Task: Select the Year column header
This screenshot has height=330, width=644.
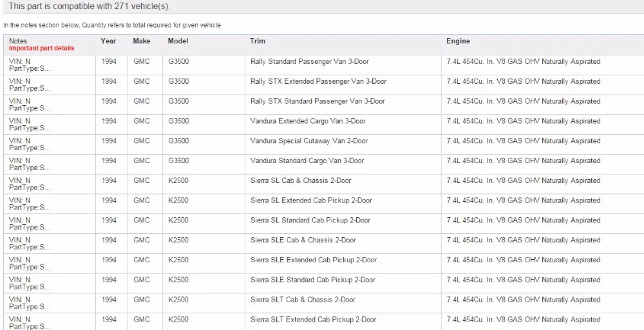Action: [x=108, y=41]
